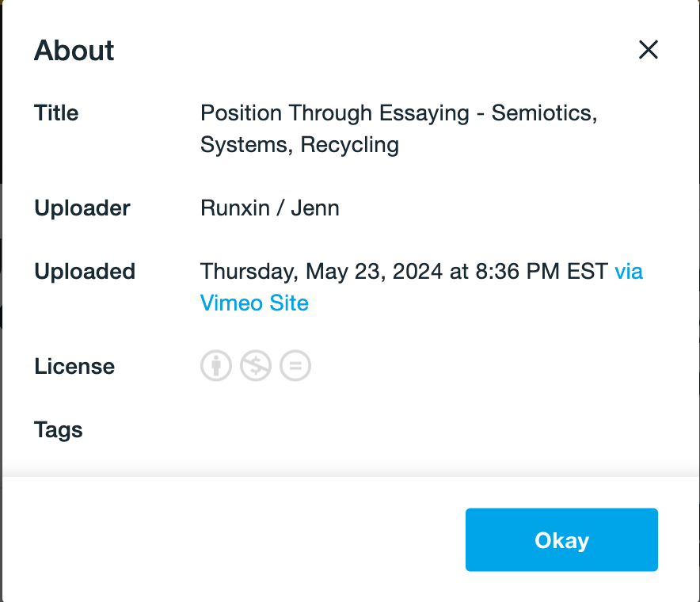Click the Title field label
The image size is (700, 602).
(56, 112)
